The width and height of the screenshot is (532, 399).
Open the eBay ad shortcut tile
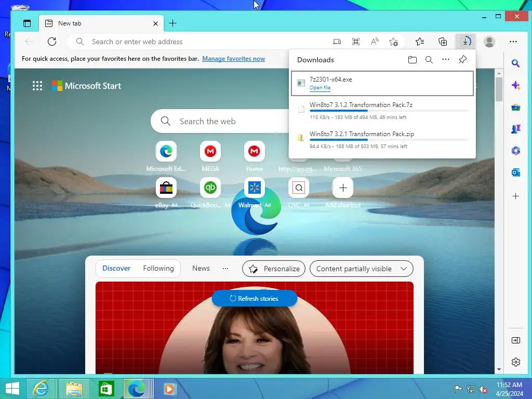click(x=166, y=188)
